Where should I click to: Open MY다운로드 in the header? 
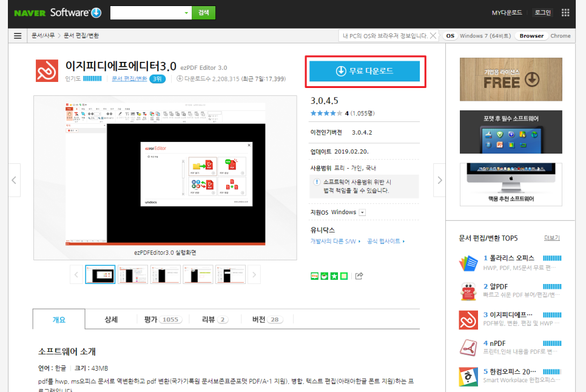point(507,13)
